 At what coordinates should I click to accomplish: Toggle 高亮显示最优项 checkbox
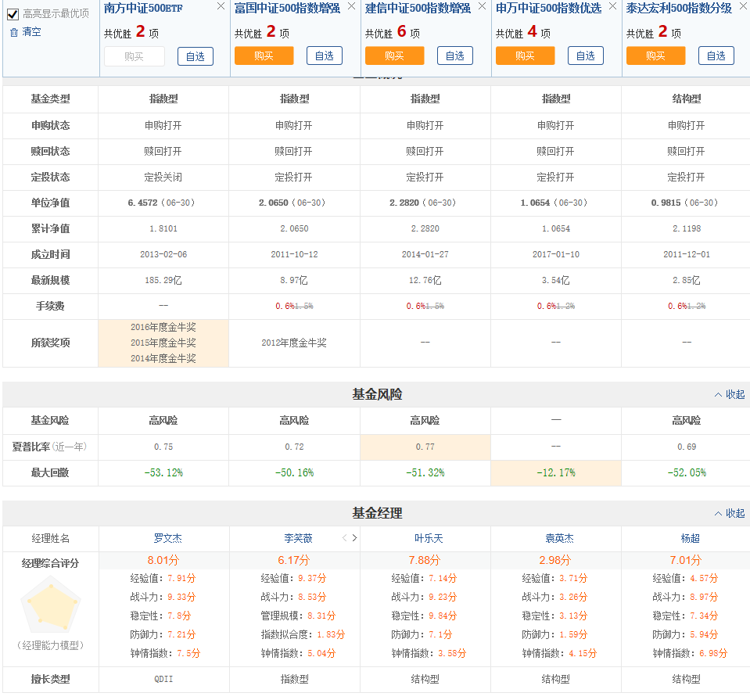[x=13, y=14]
